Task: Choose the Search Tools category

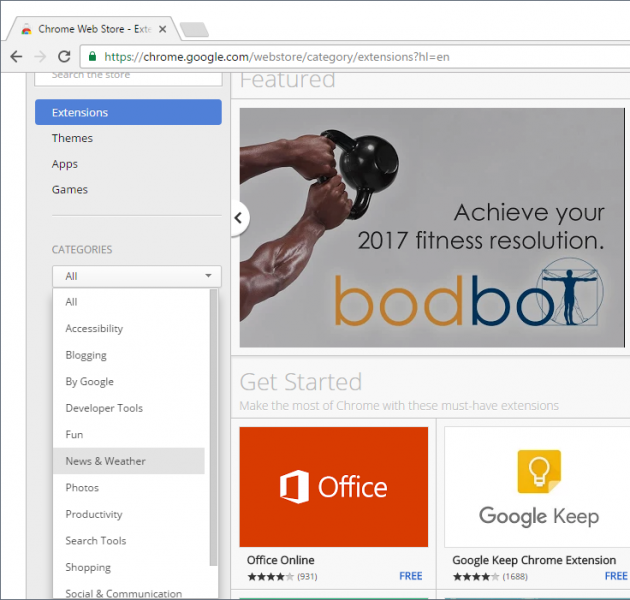Action: pos(129,541)
